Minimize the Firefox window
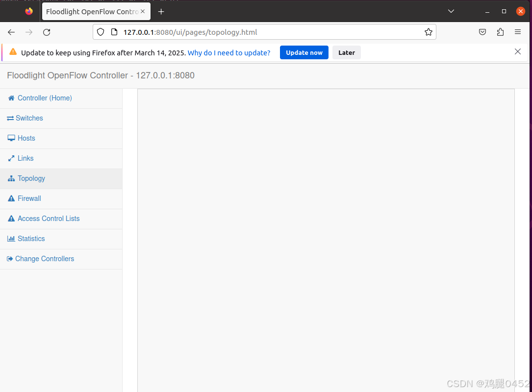 pos(487,12)
